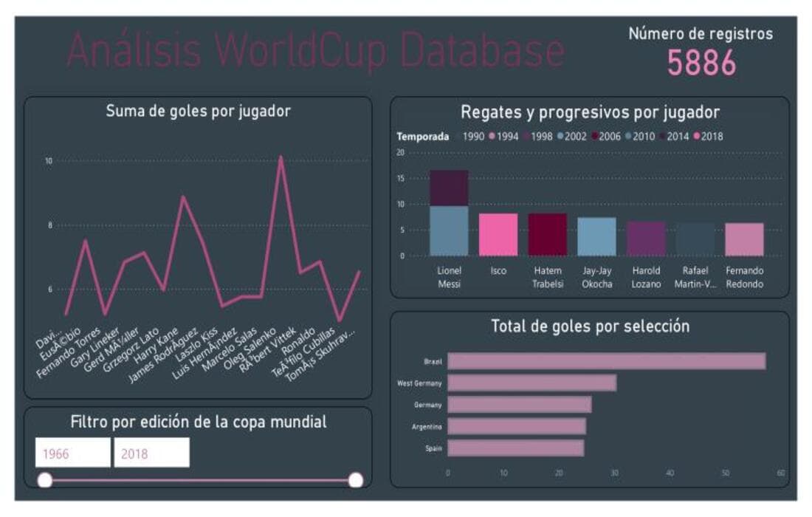Click the Lionel Messi axis label
812x517 pixels.
[449, 277]
